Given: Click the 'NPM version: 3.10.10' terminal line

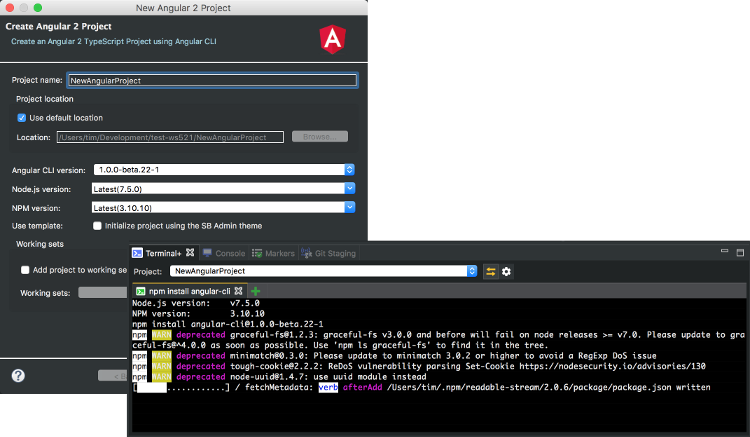Looking at the screenshot, I should (199, 314).
